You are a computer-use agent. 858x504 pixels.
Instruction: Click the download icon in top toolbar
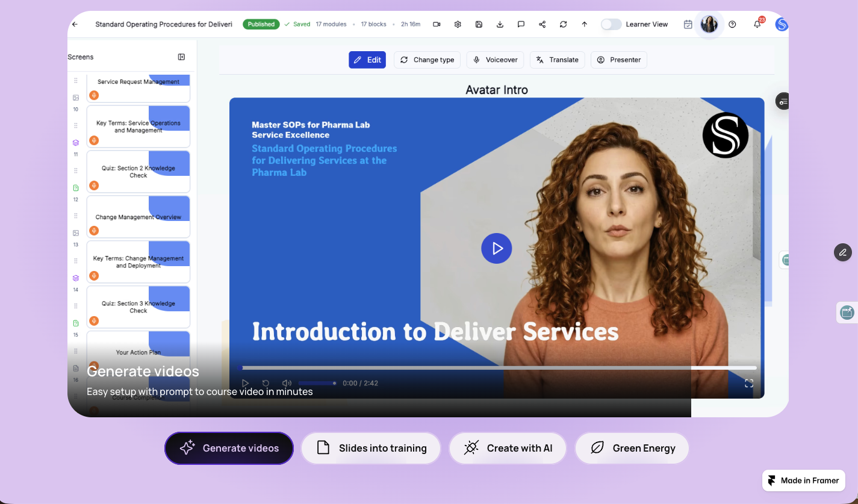tap(500, 25)
